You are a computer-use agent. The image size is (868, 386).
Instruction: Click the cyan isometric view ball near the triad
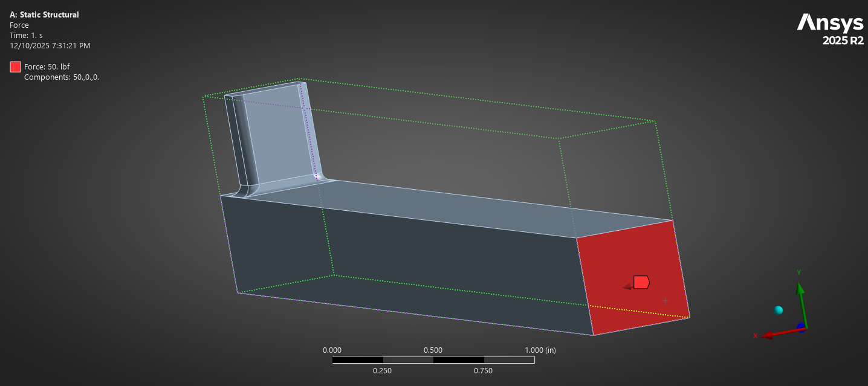[779, 310]
